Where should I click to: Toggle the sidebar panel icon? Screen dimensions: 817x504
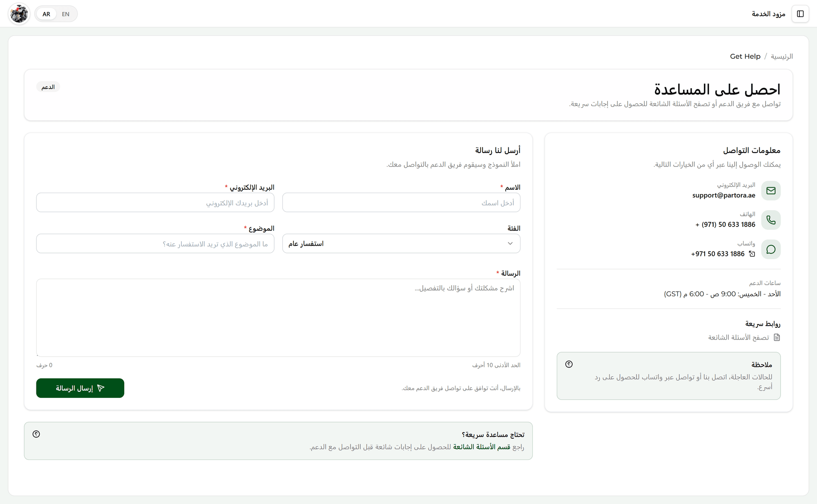(800, 14)
